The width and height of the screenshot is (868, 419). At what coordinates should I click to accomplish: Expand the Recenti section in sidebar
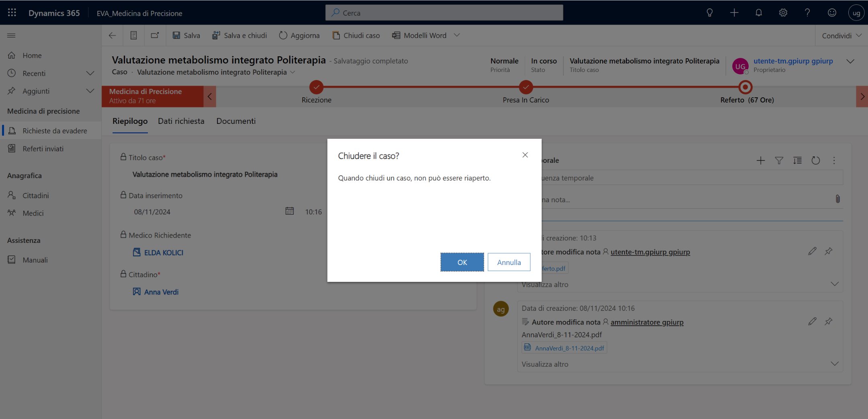click(x=90, y=73)
